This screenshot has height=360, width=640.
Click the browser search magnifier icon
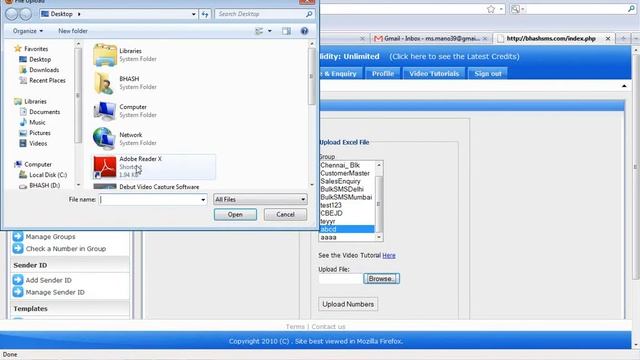[x=631, y=9]
